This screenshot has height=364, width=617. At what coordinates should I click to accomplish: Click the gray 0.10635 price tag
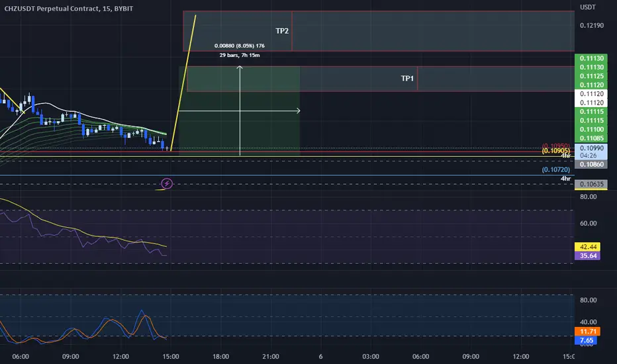coord(591,184)
